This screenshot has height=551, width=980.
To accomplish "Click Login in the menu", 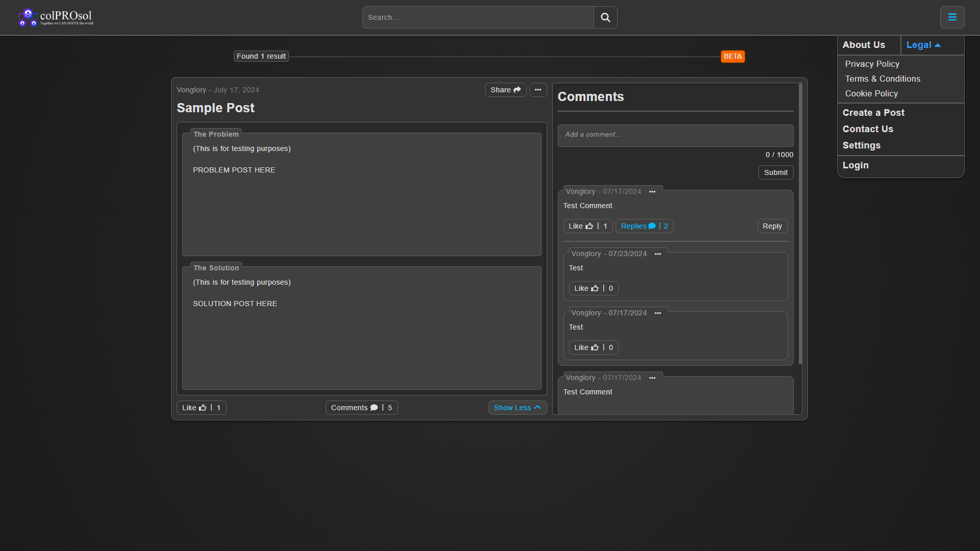I will point(855,165).
